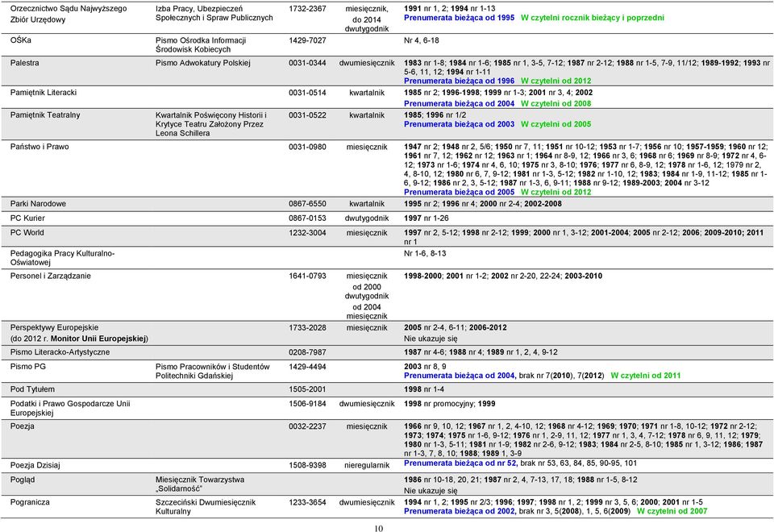Click 'Prenumerata bieżąca od 2005' text
The height and width of the screenshot is (532, 774).
[x=459, y=193]
